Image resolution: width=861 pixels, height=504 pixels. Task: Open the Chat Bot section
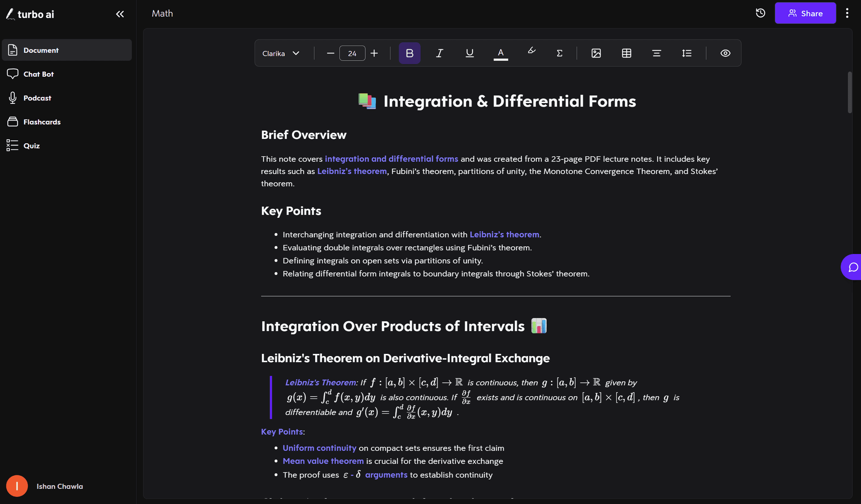click(67, 74)
